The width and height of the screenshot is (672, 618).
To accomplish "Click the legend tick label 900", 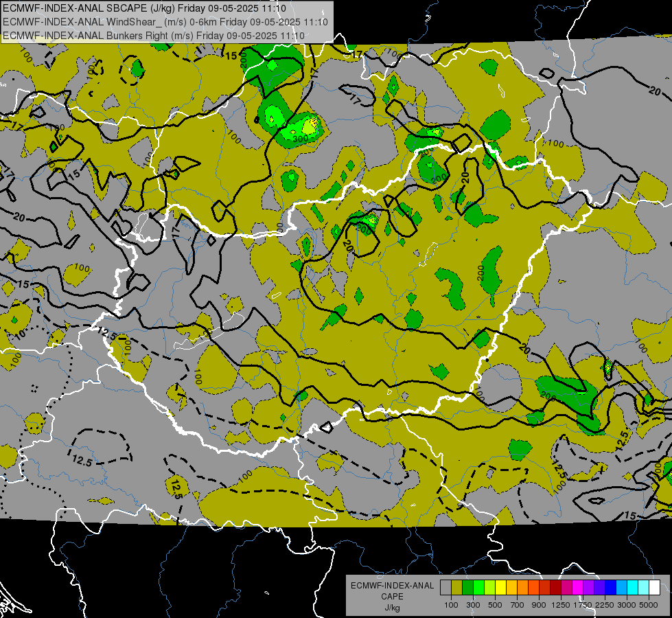I will 539,605.
